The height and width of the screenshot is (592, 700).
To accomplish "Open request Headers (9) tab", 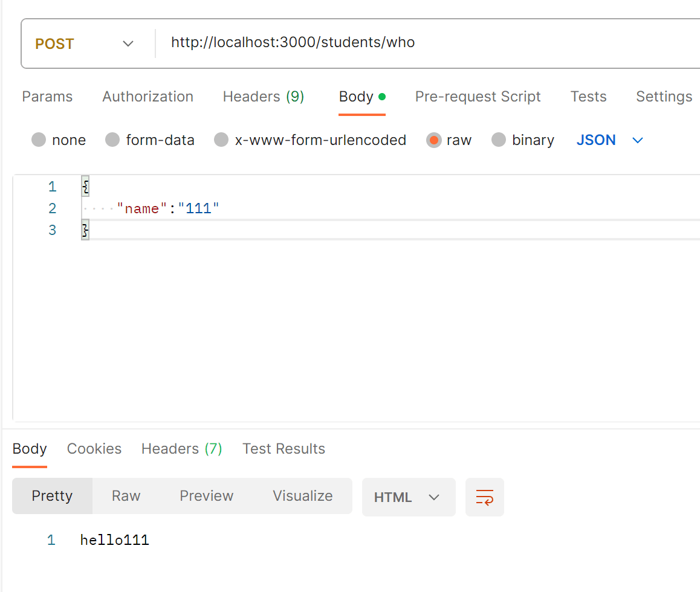I will click(x=263, y=97).
